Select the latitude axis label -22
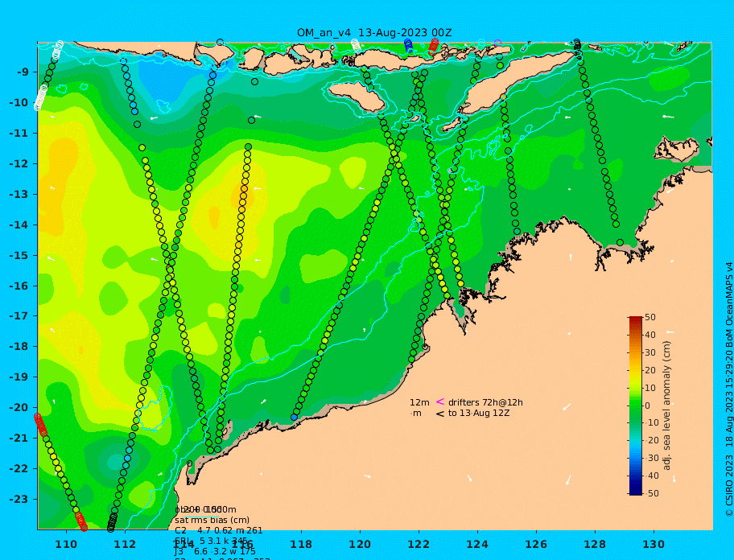This screenshot has height=560, width=734. click(19, 469)
